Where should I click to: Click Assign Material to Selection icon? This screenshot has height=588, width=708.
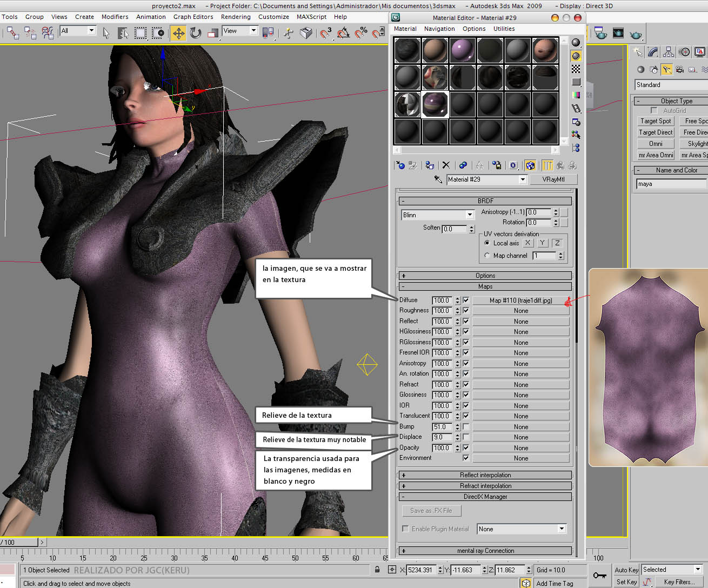430,165
